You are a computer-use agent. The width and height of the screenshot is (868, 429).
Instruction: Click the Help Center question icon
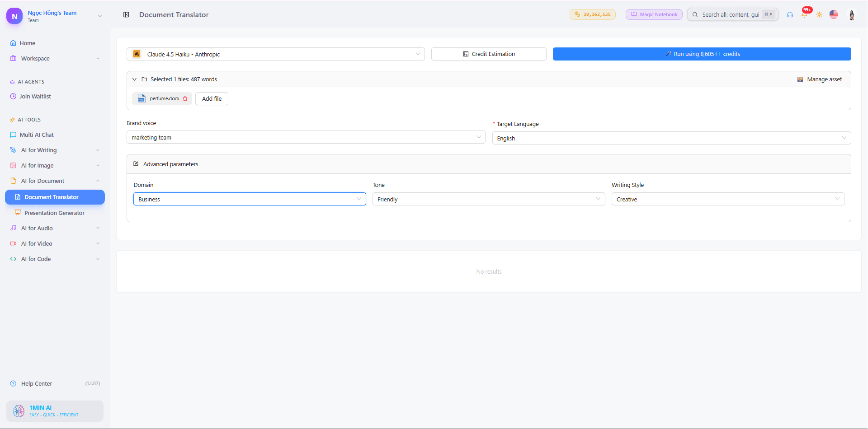point(13,383)
